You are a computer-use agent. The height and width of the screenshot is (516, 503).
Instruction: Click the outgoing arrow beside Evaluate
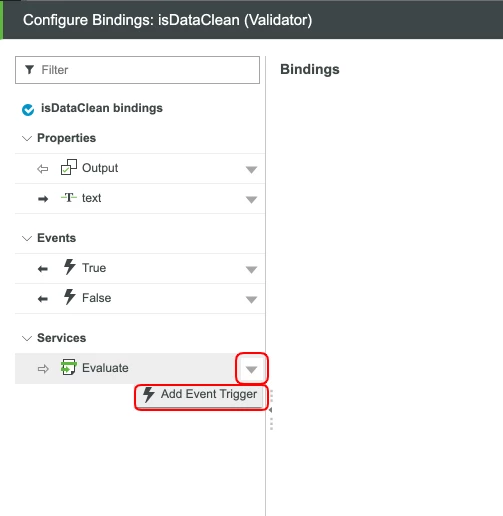click(x=43, y=369)
